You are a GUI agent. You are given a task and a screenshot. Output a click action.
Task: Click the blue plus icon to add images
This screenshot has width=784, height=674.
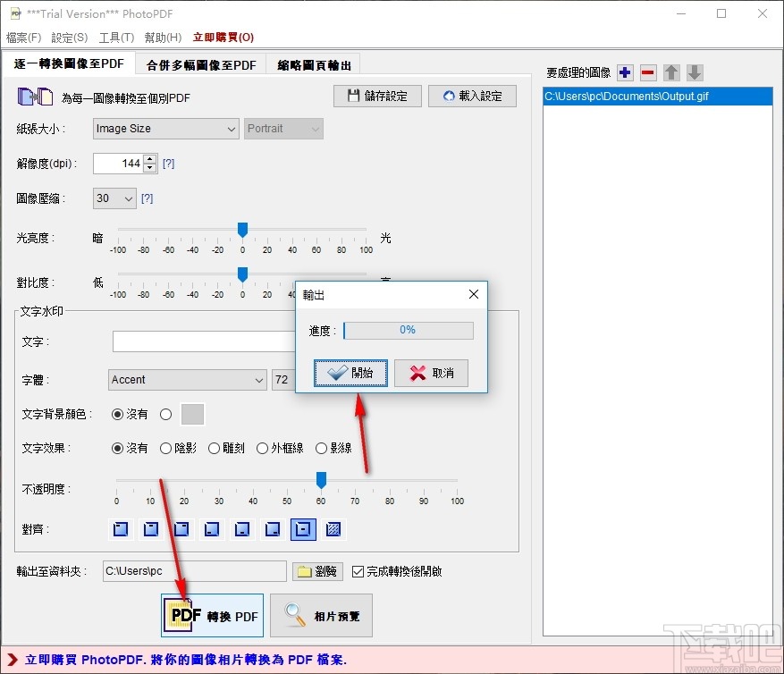pyautogui.click(x=625, y=72)
